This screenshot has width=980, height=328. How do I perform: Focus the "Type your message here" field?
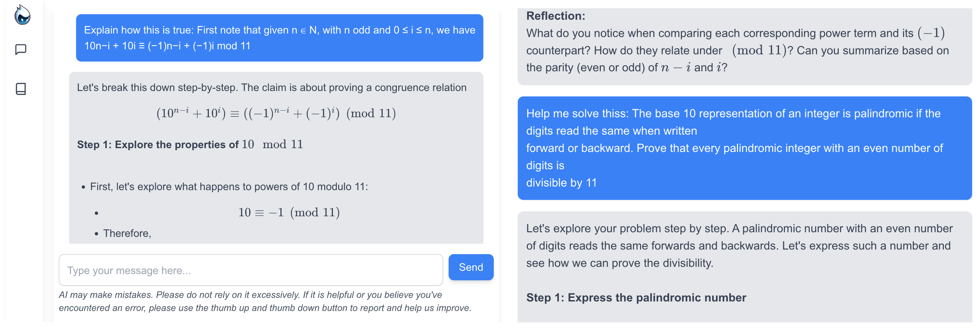point(251,270)
